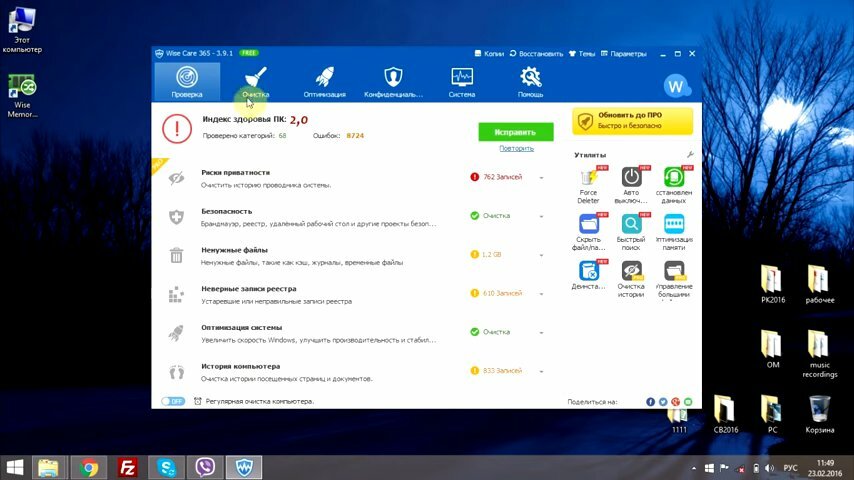This screenshot has height=480, width=854.
Task: Open Быстрый поиск utility
Action: [x=631, y=232]
